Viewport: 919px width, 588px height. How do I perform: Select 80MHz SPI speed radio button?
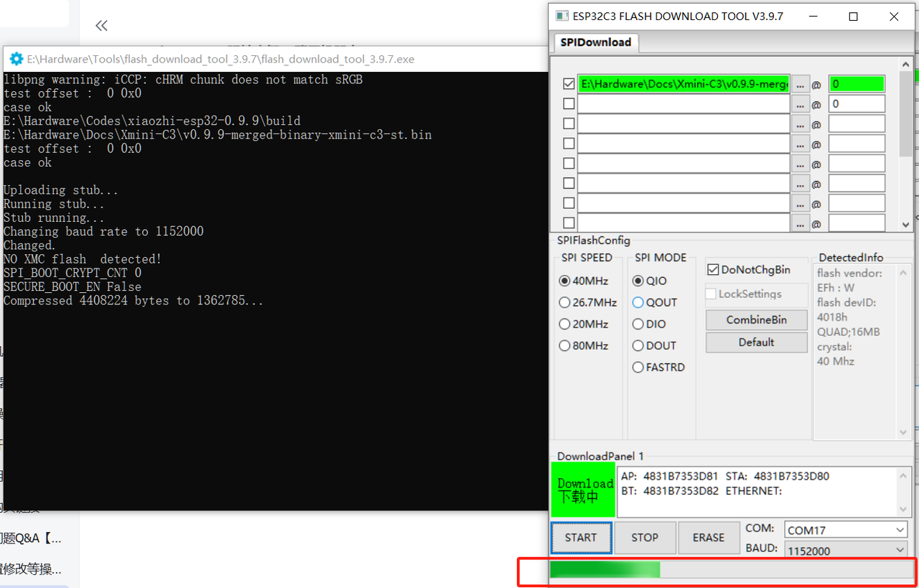tap(565, 346)
